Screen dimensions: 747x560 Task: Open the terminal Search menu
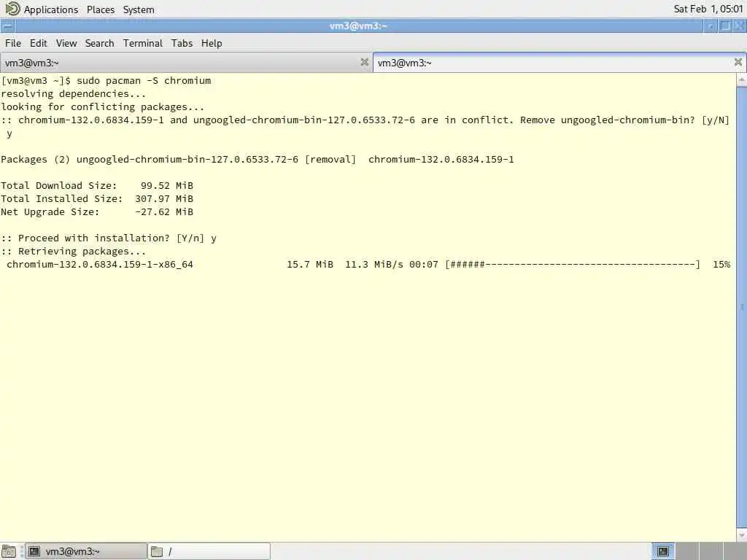[99, 43]
